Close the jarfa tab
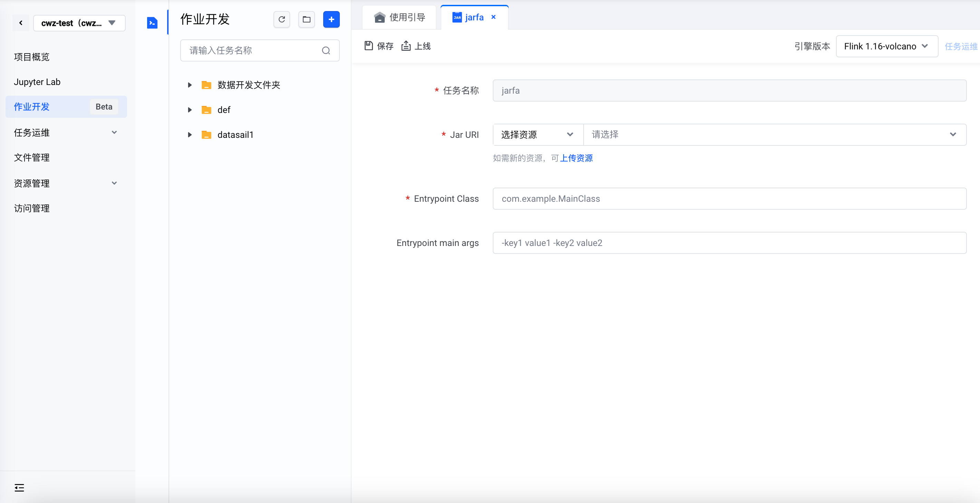Image resolution: width=980 pixels, height=503 pixels. pyautogui.click(x=493, y=17)
